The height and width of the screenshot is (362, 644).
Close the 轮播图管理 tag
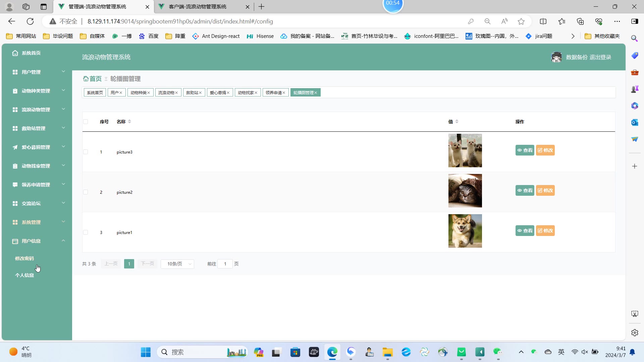(x=316, y=93)
